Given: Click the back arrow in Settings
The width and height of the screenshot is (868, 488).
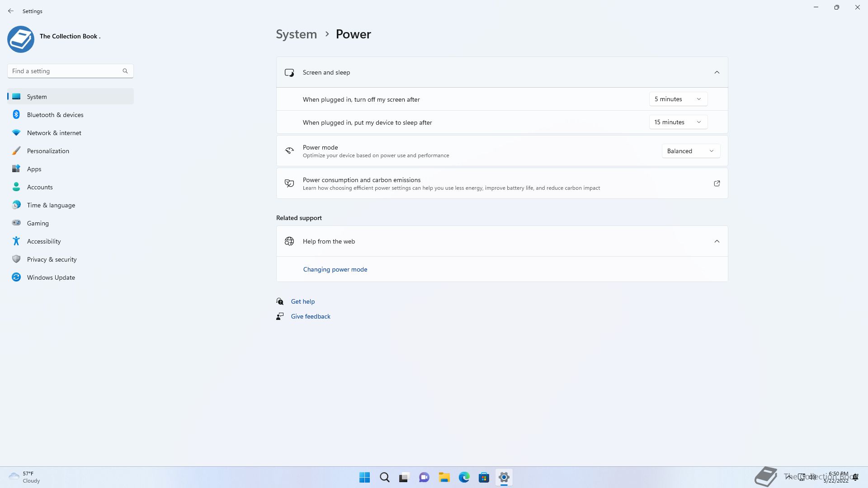Looking at the screenshot, I should [x=11, y=11].
